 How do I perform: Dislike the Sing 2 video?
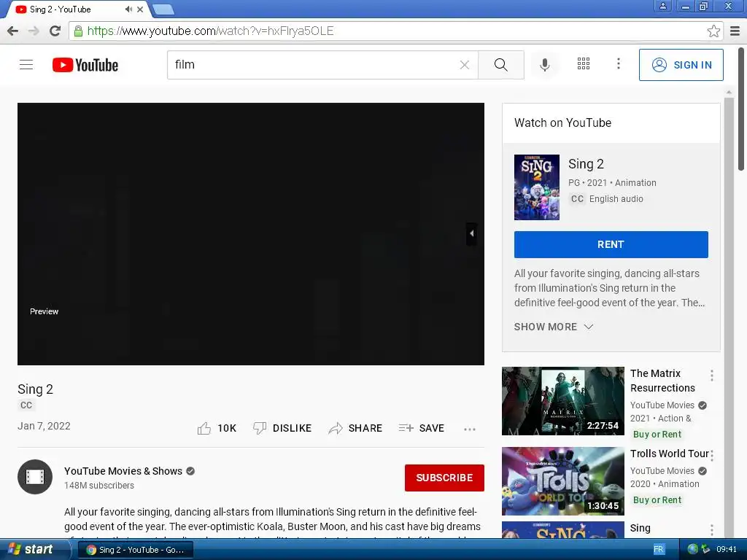tap(282, 428)
